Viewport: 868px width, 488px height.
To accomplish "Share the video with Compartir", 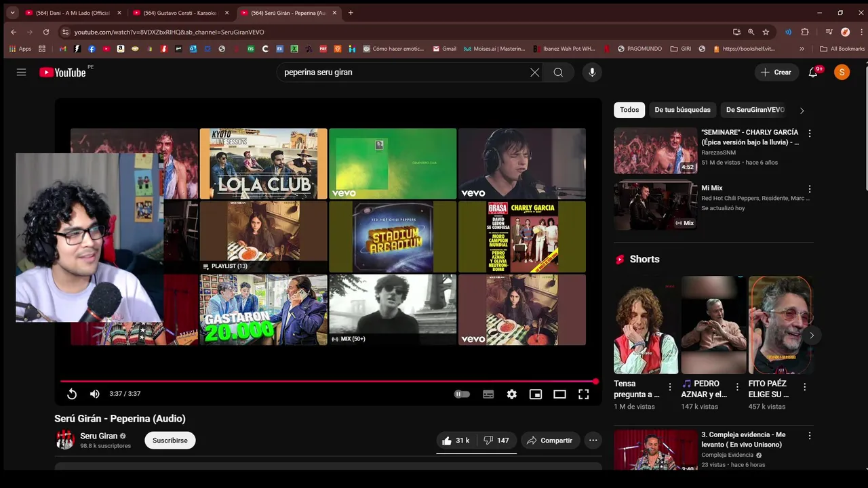I will pos(550,441).
